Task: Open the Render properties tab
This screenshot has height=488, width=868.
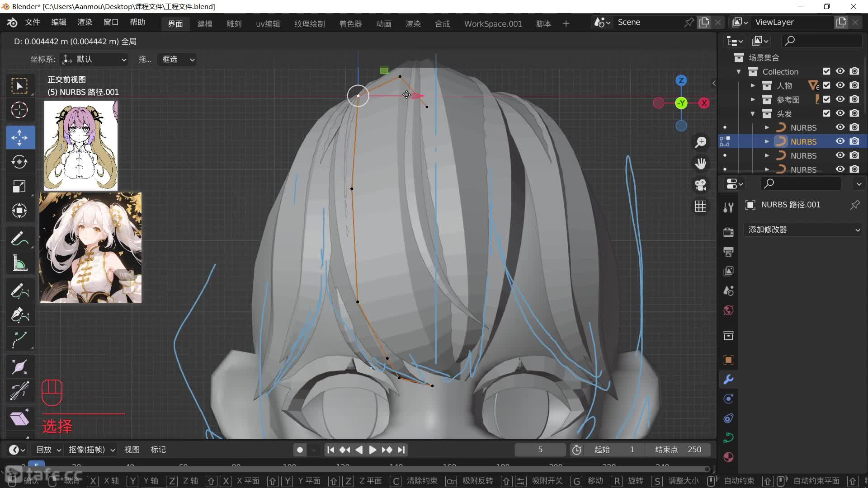Action: [728, 232]
